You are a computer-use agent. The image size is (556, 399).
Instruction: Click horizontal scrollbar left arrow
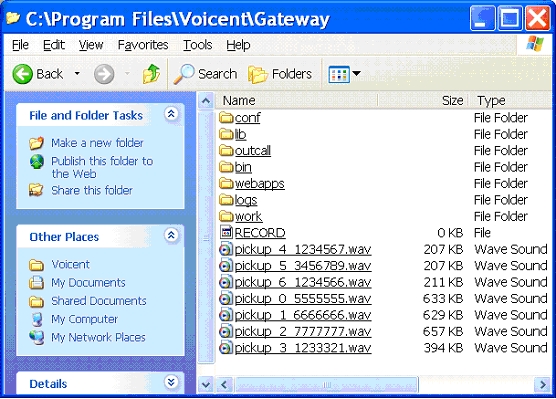click(x=224, y=384)
